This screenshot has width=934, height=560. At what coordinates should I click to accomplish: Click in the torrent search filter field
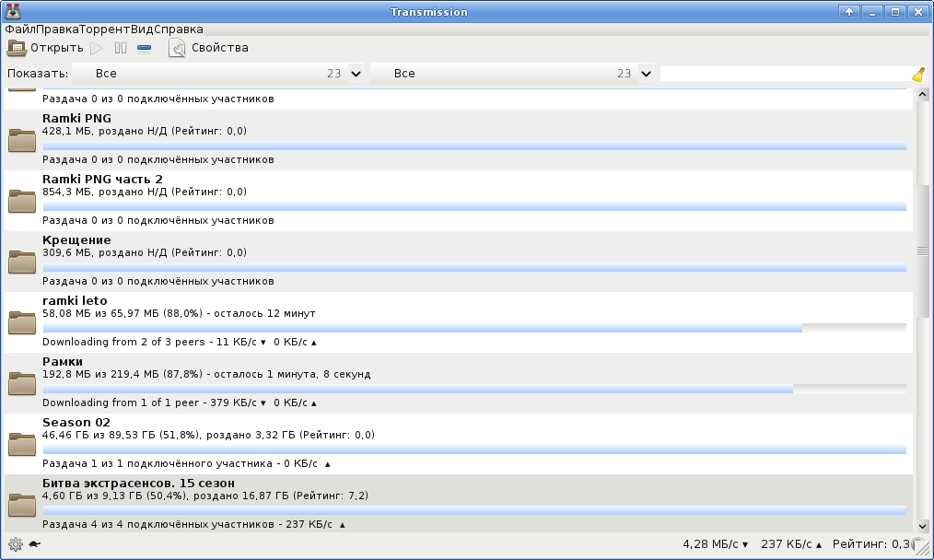785,74
